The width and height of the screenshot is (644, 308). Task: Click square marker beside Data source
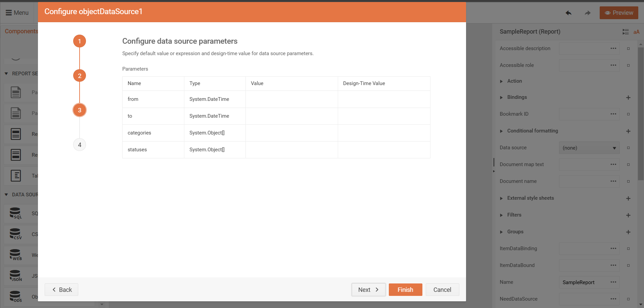pos(628,148)
